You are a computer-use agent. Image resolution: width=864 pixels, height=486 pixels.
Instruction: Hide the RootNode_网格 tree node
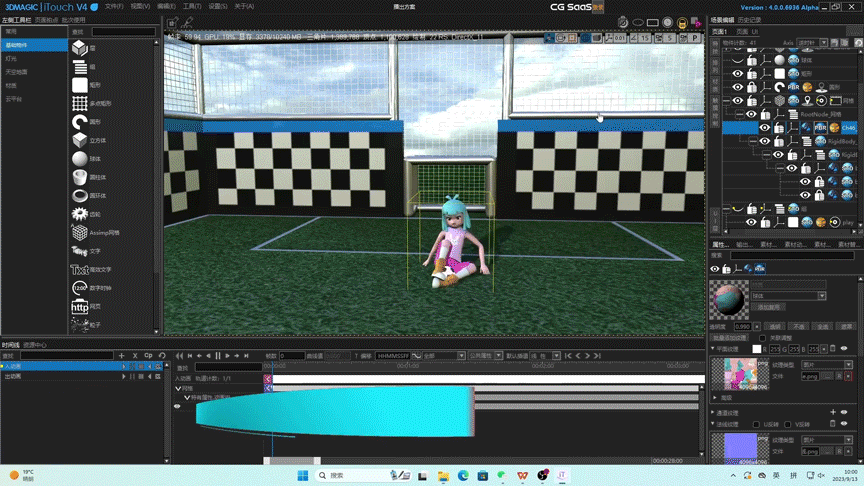pyautogui.click(x=751, y=114)
